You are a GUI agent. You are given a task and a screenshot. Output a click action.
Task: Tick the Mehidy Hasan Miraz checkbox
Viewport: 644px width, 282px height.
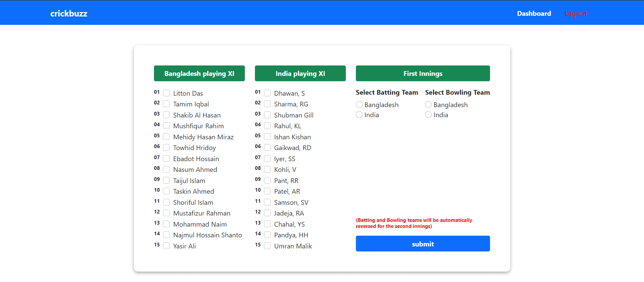coord(166,137)
